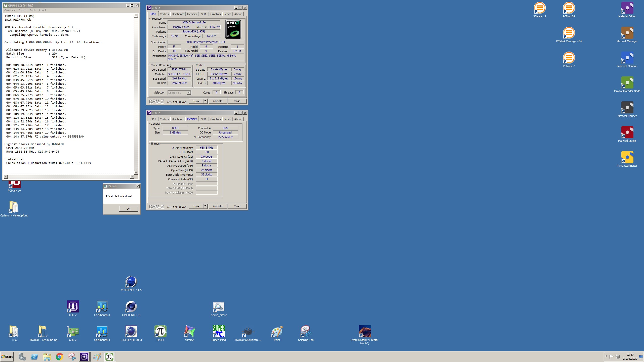644x362 pixels.
Task: Open PowerShell from the taskbar
Action: coord(34,356)
